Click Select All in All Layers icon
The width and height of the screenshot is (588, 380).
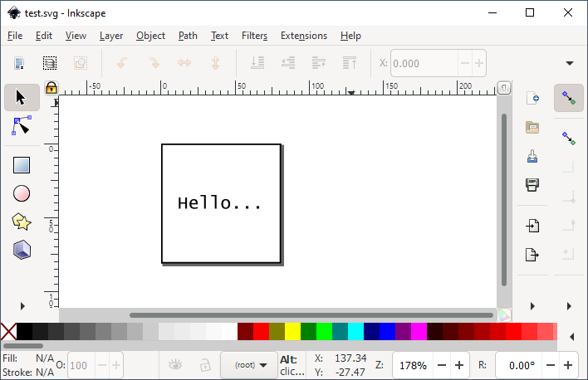[x=50, y=63]
